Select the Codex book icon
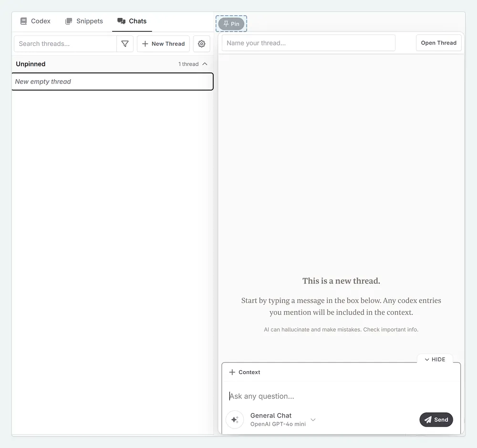The width and height of the screenshot is (477, 448). 23,21
